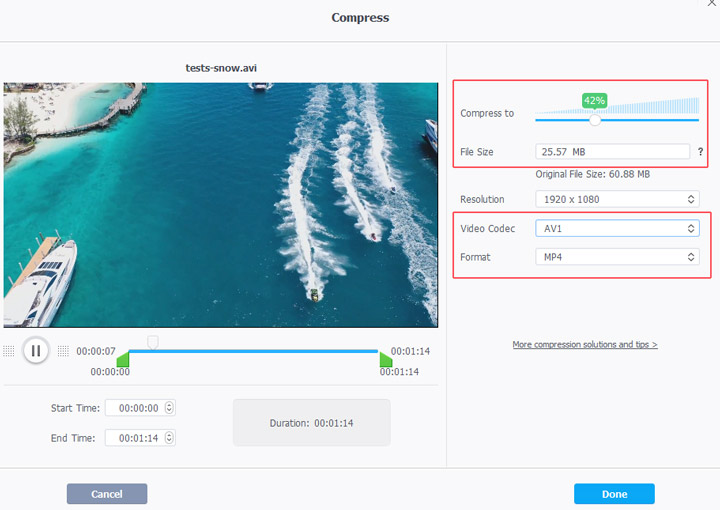Click the Duration 00:01:14 display
Image resolution: width=720 pixels, height=510 pixels.
click(x=312, y=423)
